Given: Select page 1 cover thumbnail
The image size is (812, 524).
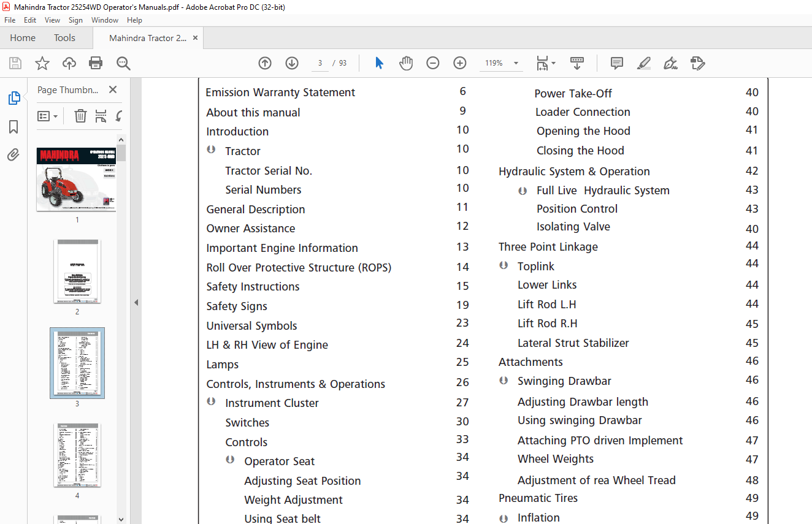Looking at the screenshot, I should point(77,179).
